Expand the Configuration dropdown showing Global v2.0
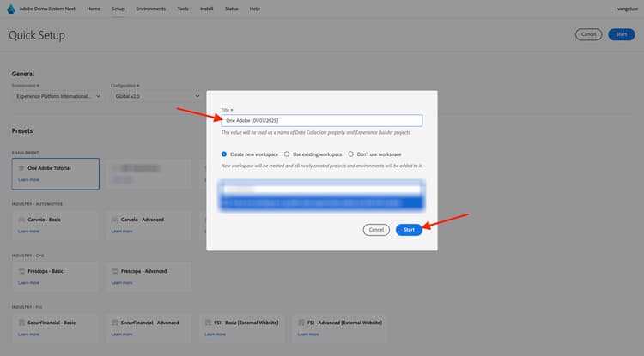 (x=156, y=96)
